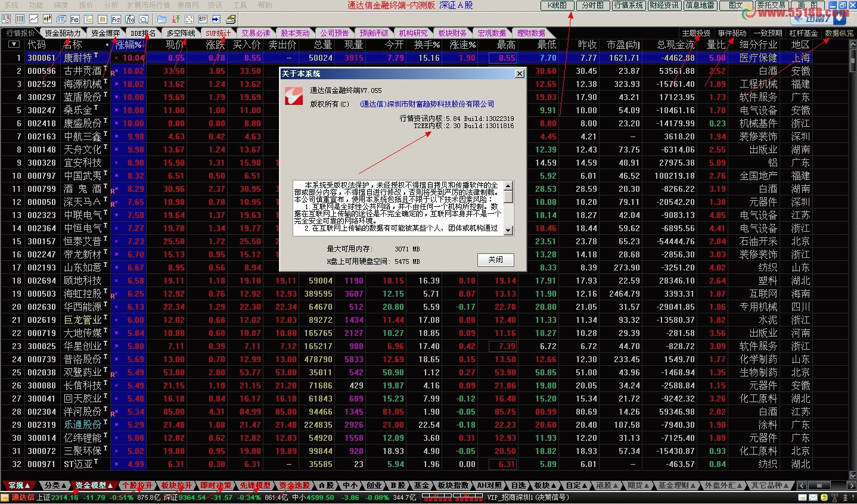
Task: Expand the 港股▲ bottom tab
Action: click(607, 486)
